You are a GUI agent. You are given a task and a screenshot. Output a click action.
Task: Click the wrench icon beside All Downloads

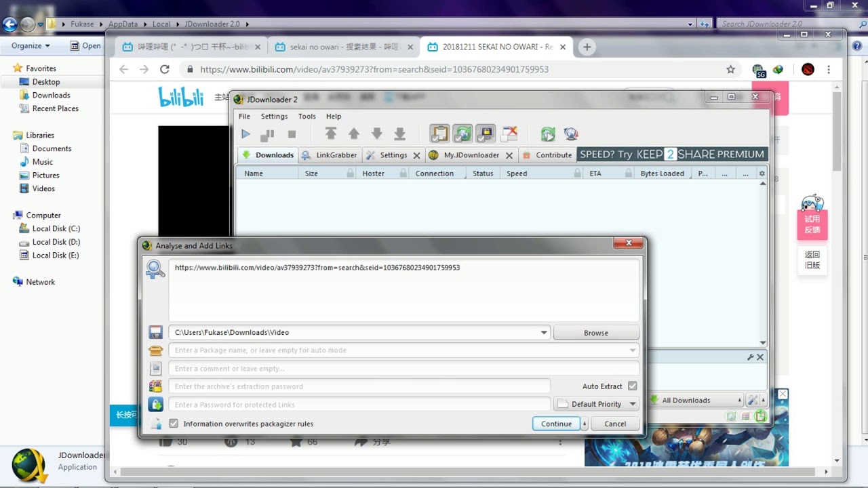pos(753,401)
